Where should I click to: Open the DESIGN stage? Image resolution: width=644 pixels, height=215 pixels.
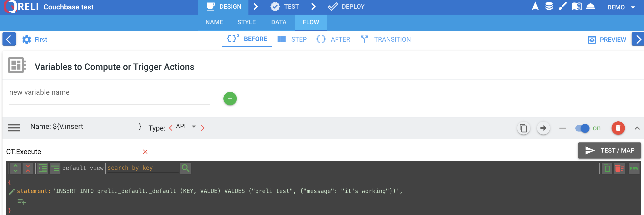click(224, 7)
